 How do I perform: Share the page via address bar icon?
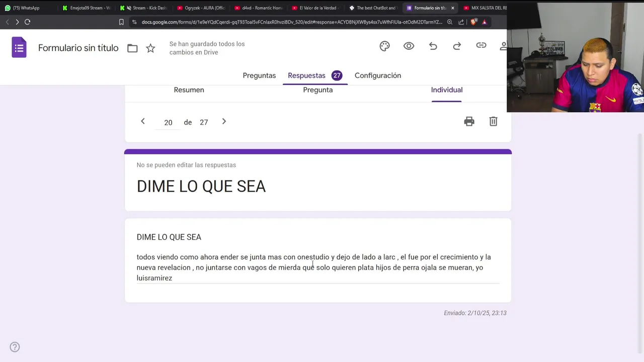pyautogui.click(x=461, y=22)
